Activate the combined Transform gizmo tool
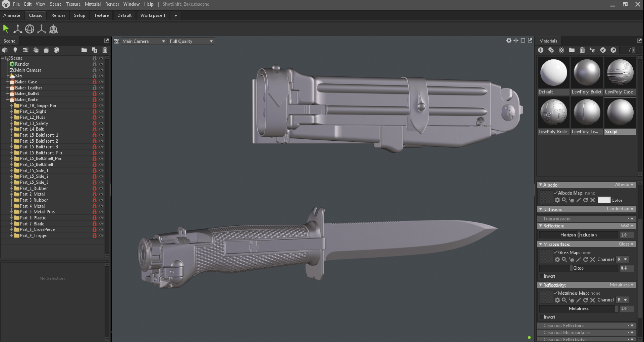Image resolution: width=644 pixels, height=342 pixels. pyautogui.click(x=53, y=29)
